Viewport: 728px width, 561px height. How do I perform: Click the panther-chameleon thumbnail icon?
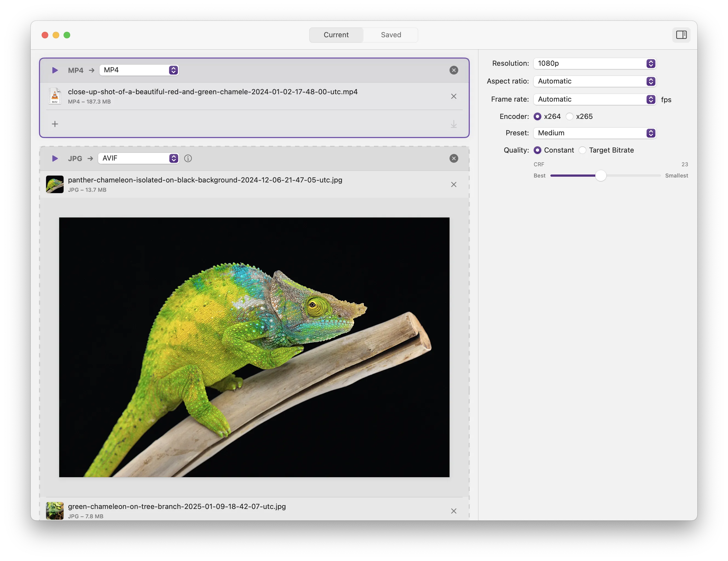(x=55, y=184)
